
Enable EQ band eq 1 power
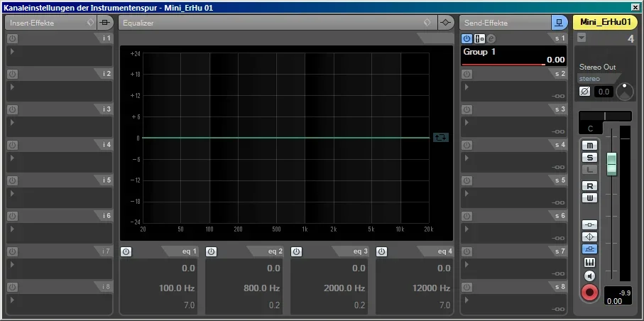pos(126,251)
